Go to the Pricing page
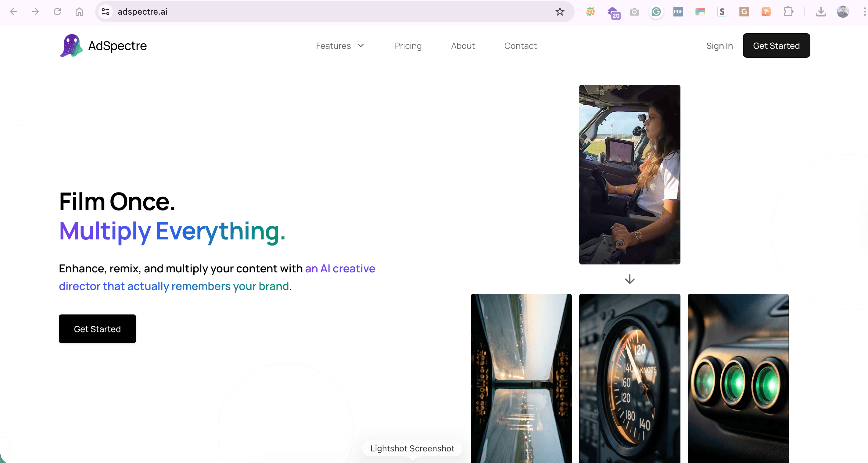This screenshot has width=868, height=463. tap(408, 46)
